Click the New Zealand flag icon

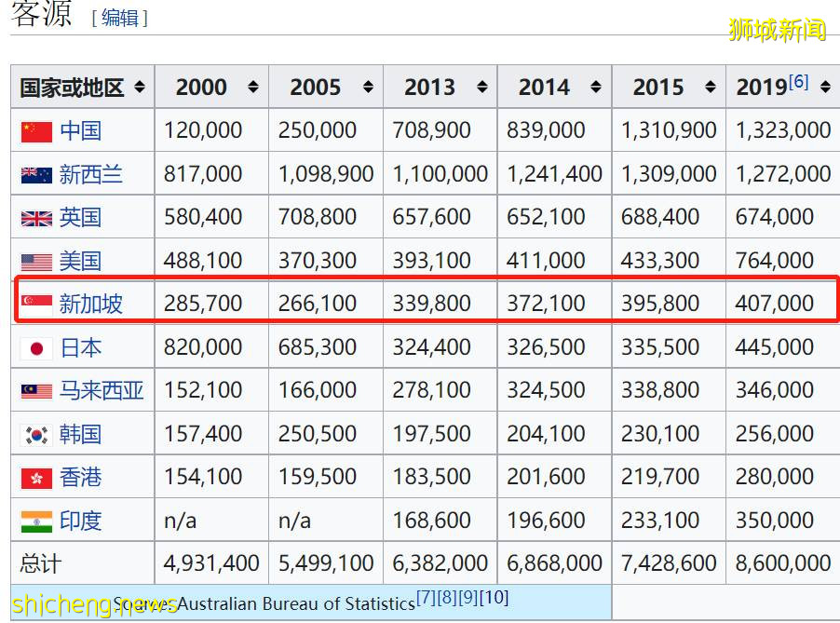[36, 175]
